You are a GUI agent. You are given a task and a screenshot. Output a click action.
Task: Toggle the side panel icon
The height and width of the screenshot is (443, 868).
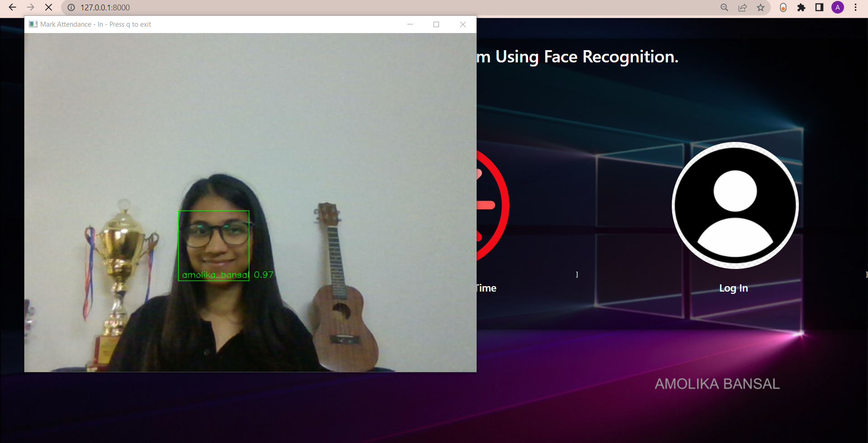coord(819,8)
